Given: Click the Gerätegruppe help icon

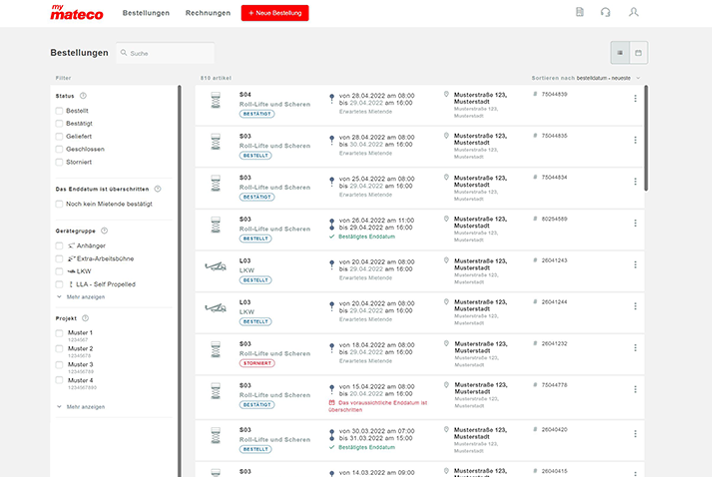Looking at the screenshot, I should tap(104, 231).
